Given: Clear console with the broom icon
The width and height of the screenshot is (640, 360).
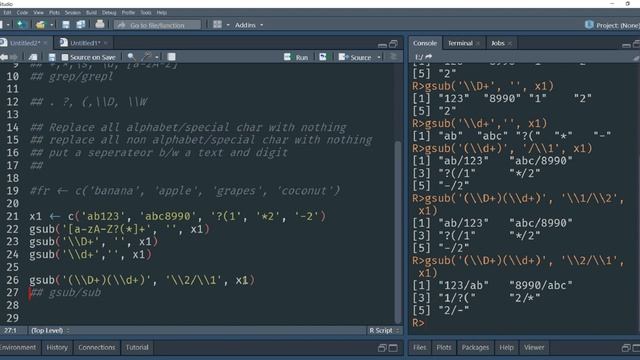Looking at the screenshot, I should [636, 57].
